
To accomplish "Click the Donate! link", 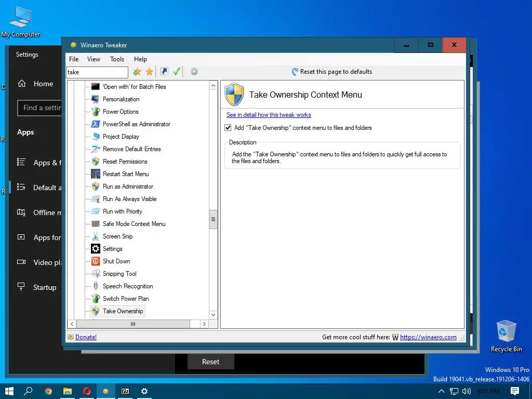I will pos(86,337).
